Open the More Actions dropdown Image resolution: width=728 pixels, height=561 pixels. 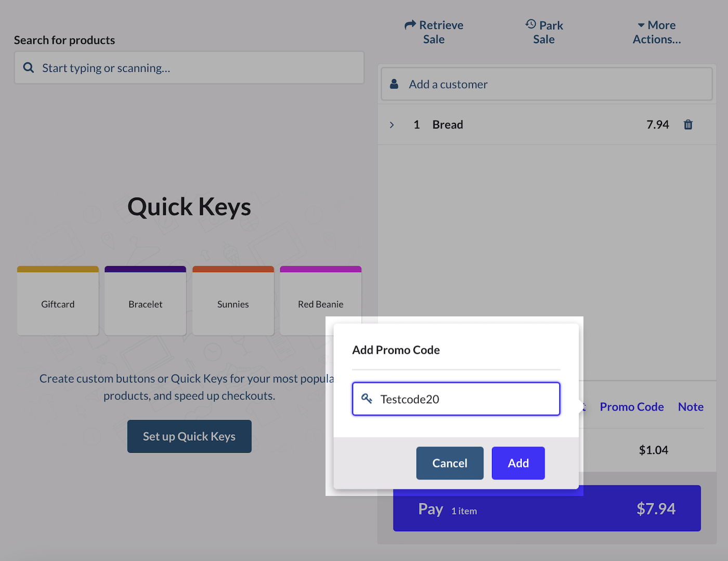pos(656,32)
